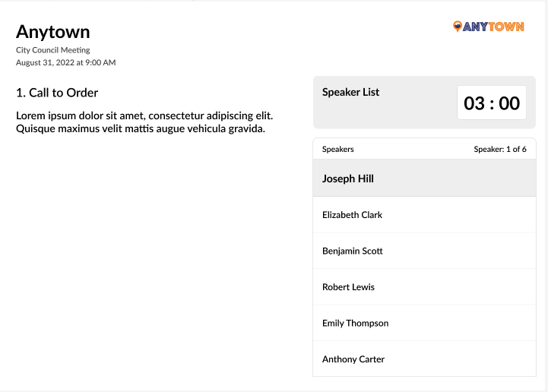This screenshot has width=548, height=392.
Task: Click the orange map pin in the logo
Action: point(457,27)
